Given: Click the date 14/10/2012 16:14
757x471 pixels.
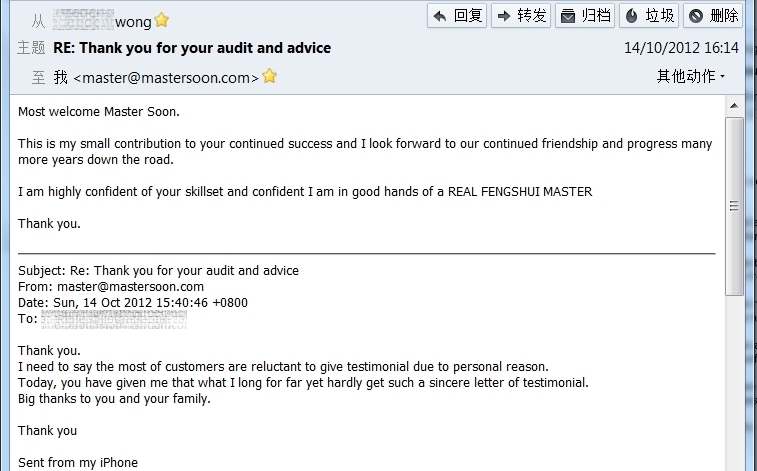Looking at the screenshot, I should [x=681, y=48].
